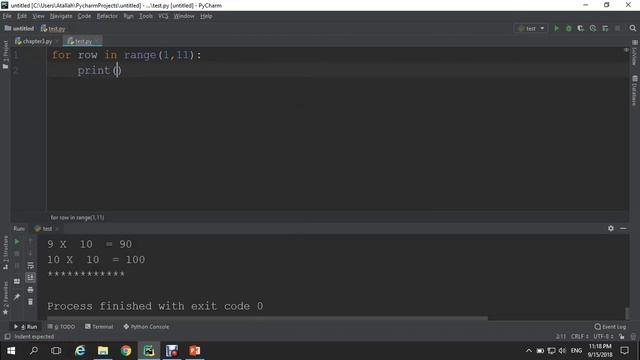Click the stop button in the top toolbar

618,28
